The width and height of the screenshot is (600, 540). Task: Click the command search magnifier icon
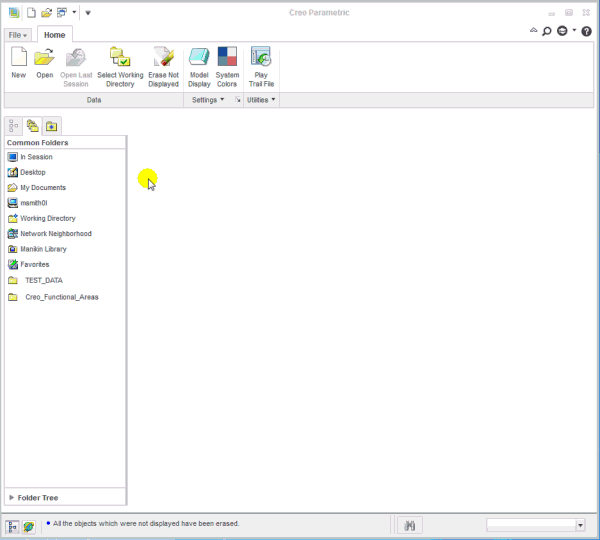(x=547, y=31)
